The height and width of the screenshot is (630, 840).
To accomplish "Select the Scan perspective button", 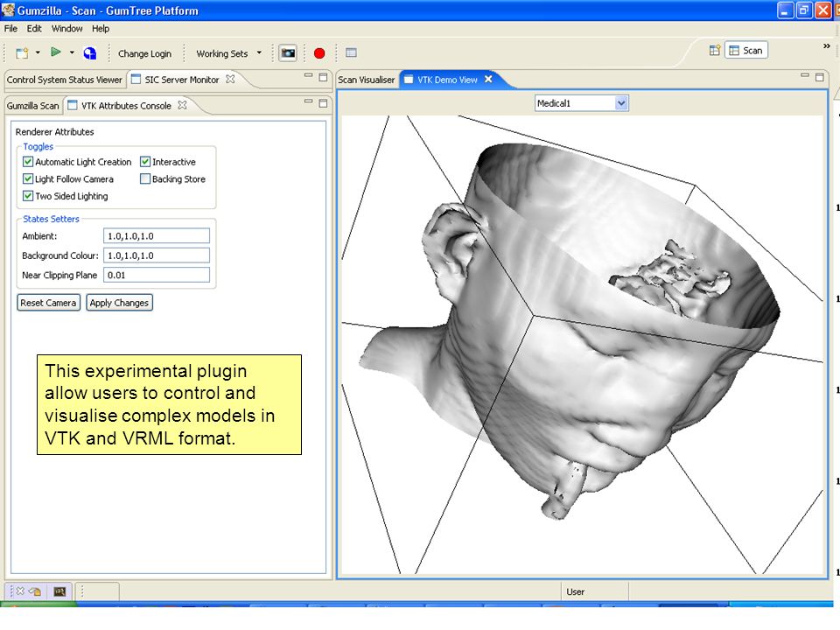I will [x=746, y=51].
